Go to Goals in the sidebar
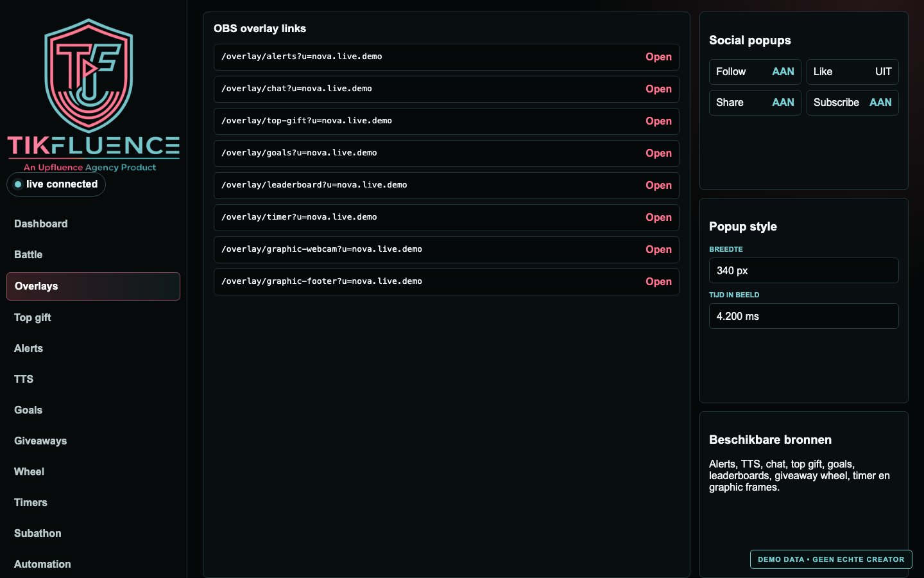 (93, 410)
